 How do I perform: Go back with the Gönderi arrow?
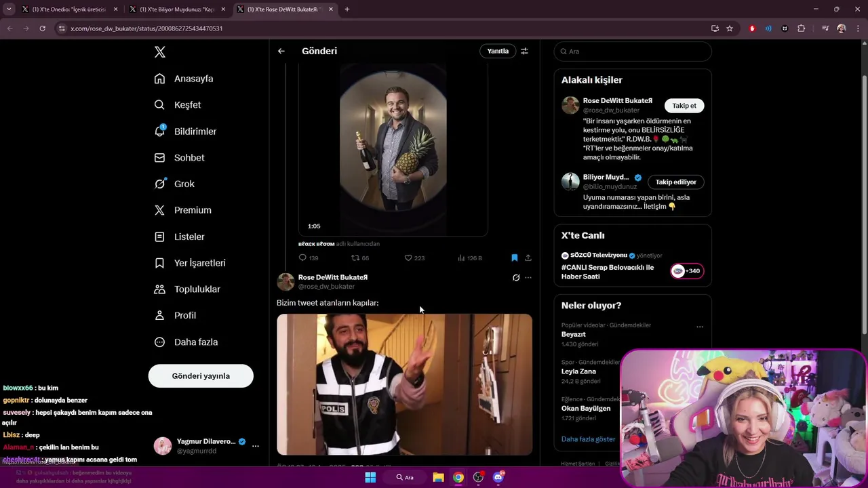[x=281, y=51]
